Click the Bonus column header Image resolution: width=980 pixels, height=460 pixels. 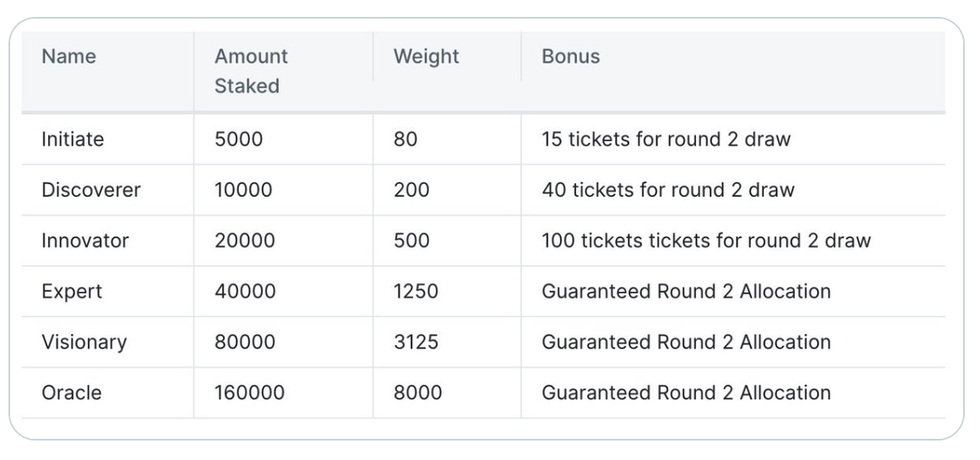point(570,57)
